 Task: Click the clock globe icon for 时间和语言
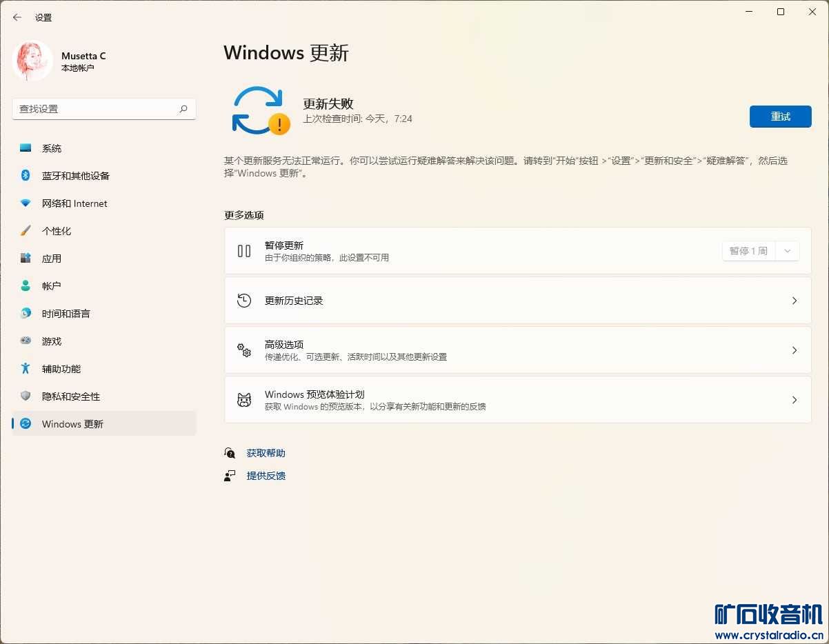click(x=26, y=314)
